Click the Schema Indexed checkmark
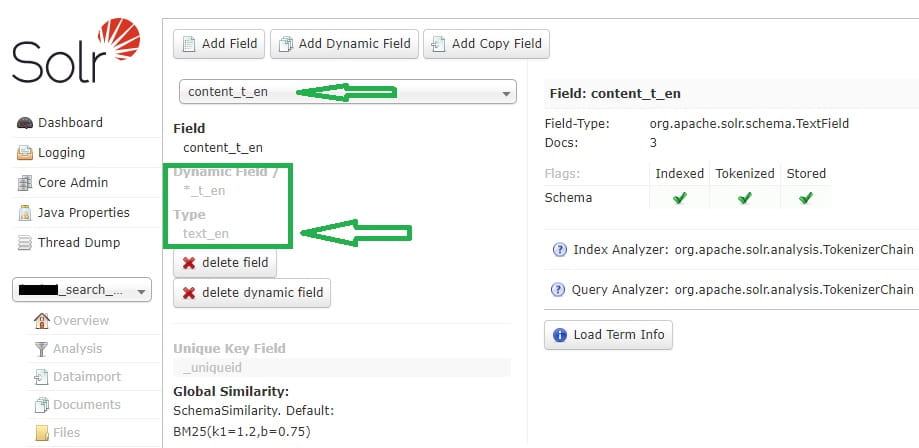919x448 pixels. (679, 198)
